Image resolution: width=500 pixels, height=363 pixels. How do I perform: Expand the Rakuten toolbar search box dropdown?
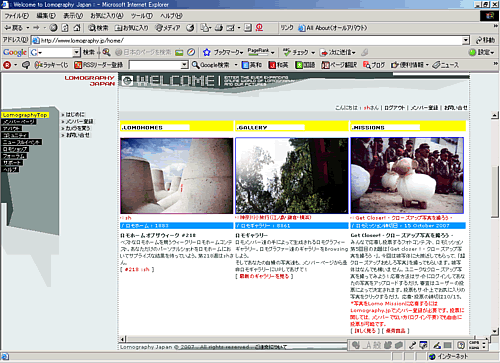(184, 65)
